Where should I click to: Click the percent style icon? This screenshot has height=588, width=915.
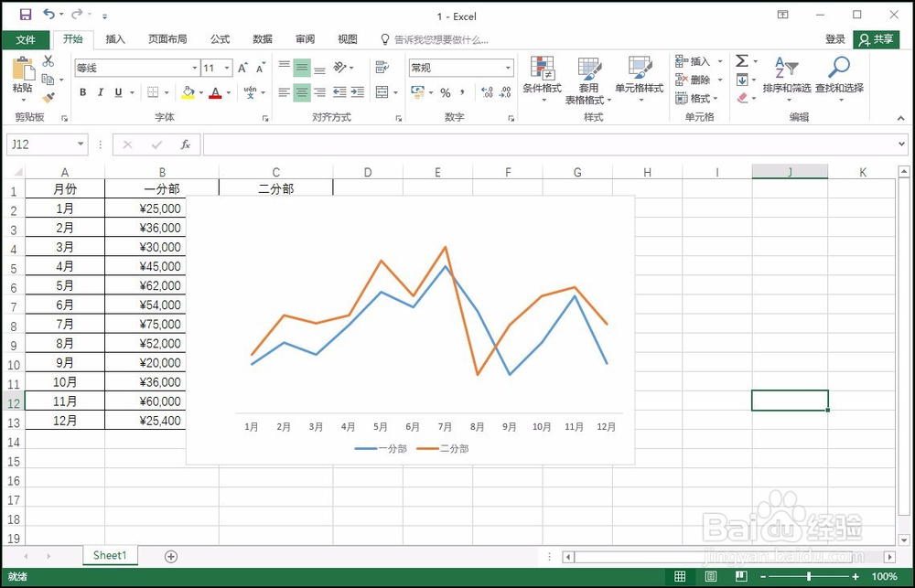coord(446,91)
